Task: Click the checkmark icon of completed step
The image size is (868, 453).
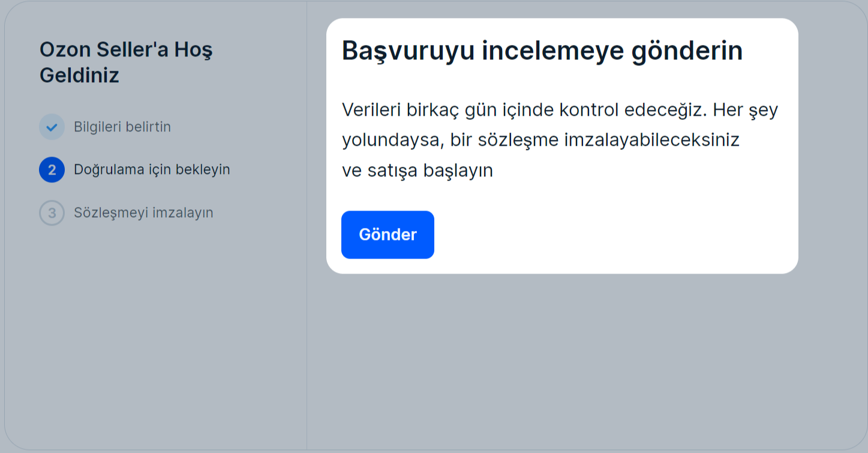Action: point(52,127)
